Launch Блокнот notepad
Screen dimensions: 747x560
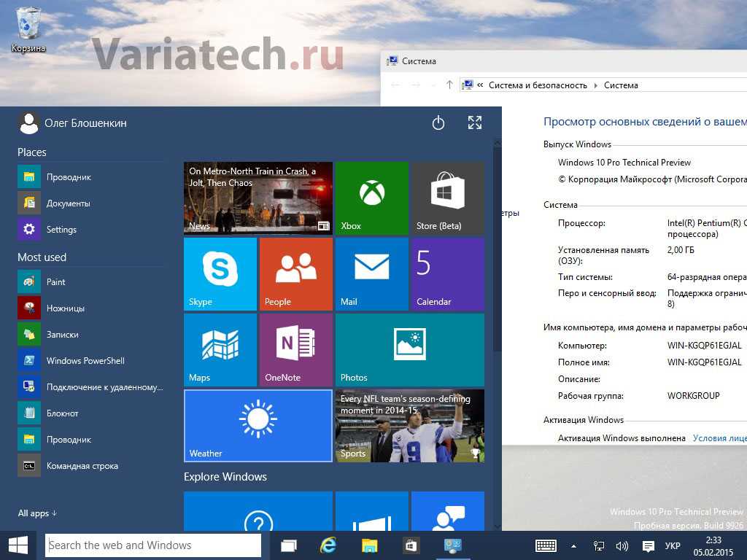click(x=90, y=413)
